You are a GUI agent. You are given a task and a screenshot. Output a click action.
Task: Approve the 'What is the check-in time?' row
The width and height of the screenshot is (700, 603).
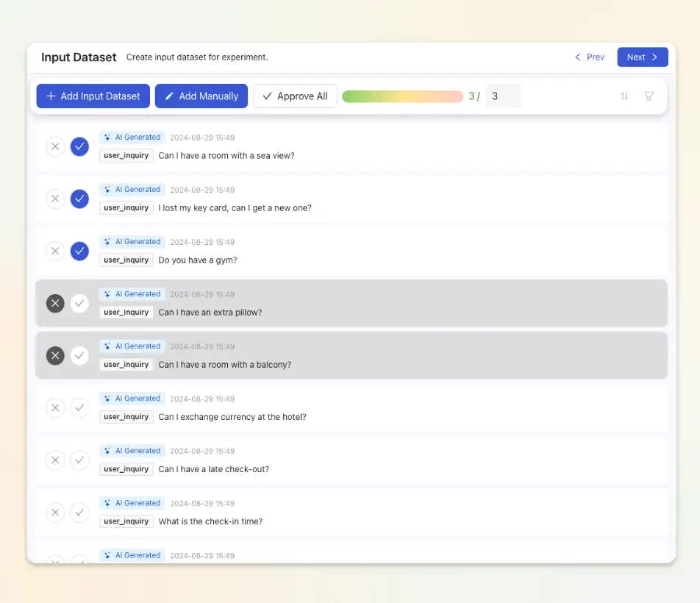coord(79,512)
